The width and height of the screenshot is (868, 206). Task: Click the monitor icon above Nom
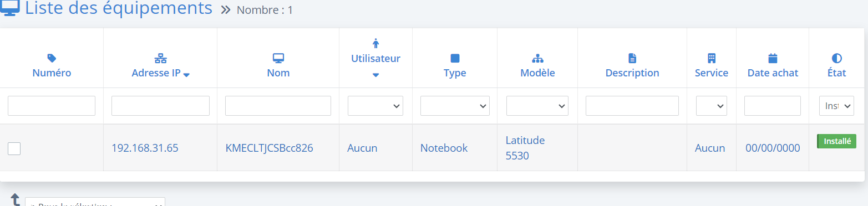point(278,58)
